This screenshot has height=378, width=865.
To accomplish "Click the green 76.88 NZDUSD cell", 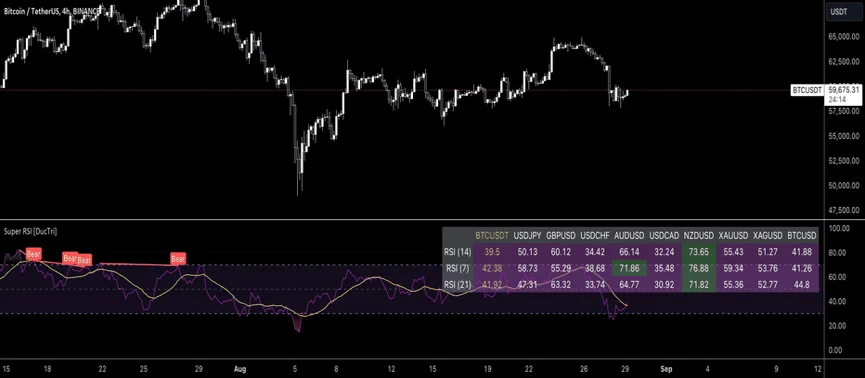I will (698, 269).
